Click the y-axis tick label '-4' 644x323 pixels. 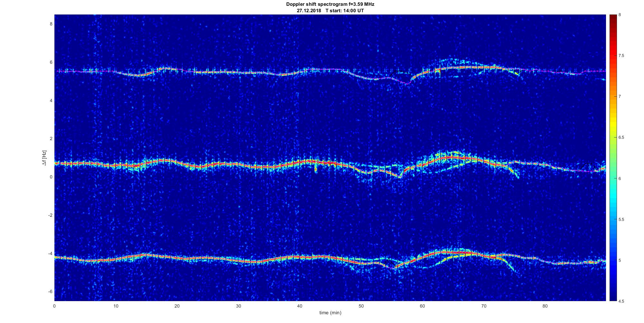tap(50, 253)
